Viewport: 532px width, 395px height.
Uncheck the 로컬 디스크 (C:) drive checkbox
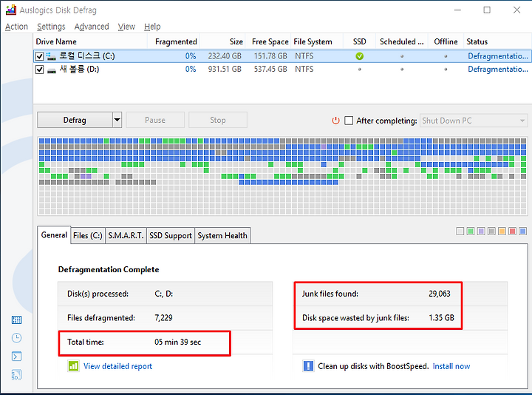pos(40,56)
